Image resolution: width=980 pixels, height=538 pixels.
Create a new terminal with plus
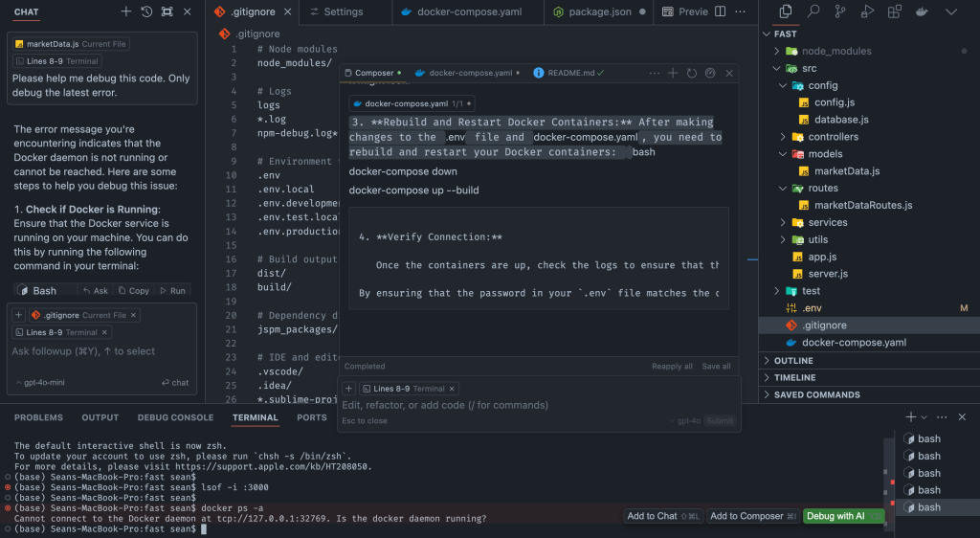pyautogui.click(x=911, y=416)
